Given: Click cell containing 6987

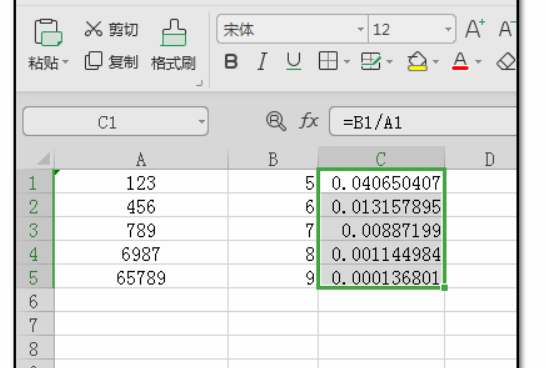Looking at the screenshot, I should 141,253.
